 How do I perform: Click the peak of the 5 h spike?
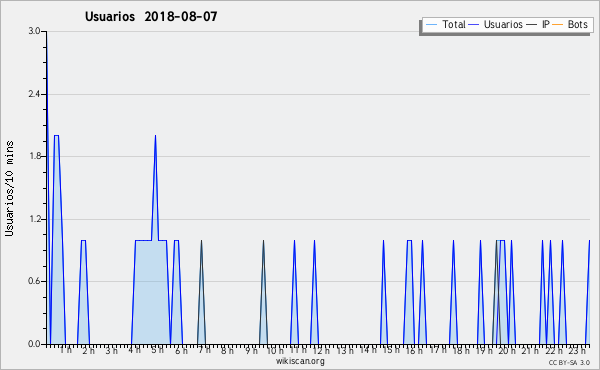point(155,136)
